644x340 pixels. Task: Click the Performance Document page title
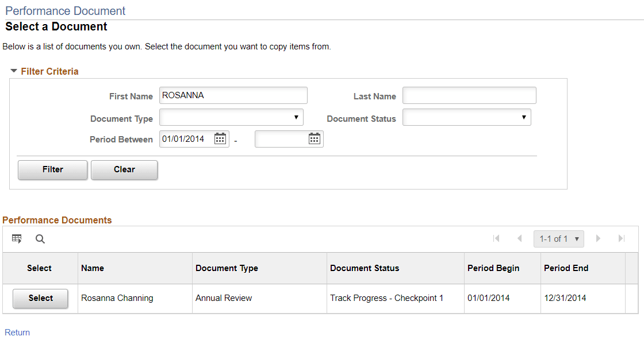65,11
